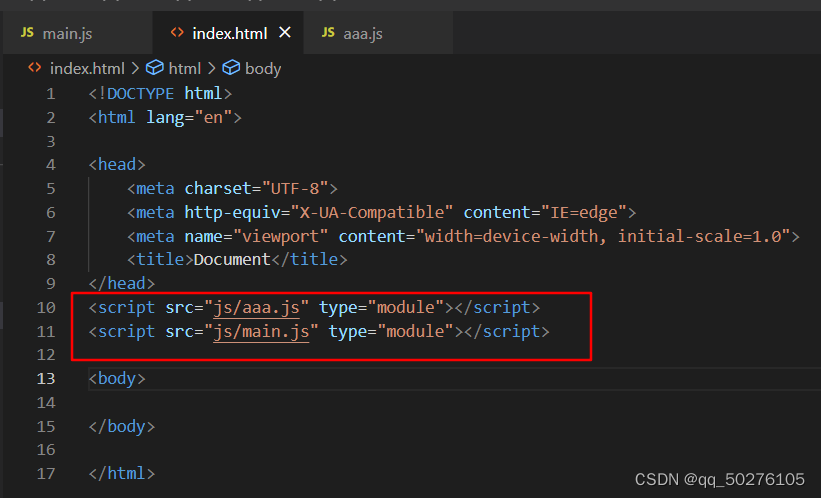Open breadcrumb chevron after html
Image resolution: width=821 pixels, height=498 pixels.
coord(211,69)
